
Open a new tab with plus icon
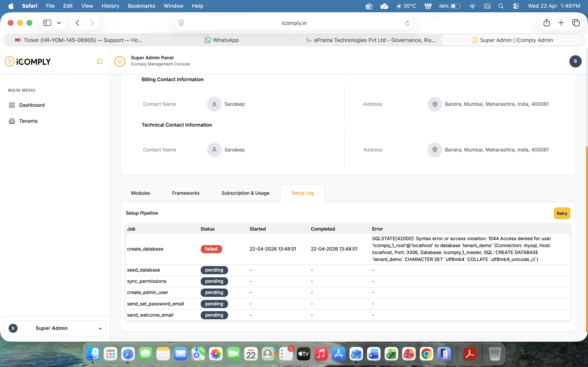click(x=561, y=23)
